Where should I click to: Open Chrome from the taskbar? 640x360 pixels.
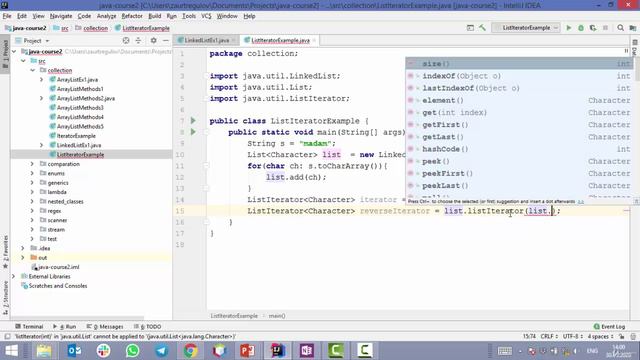[190, 351]
